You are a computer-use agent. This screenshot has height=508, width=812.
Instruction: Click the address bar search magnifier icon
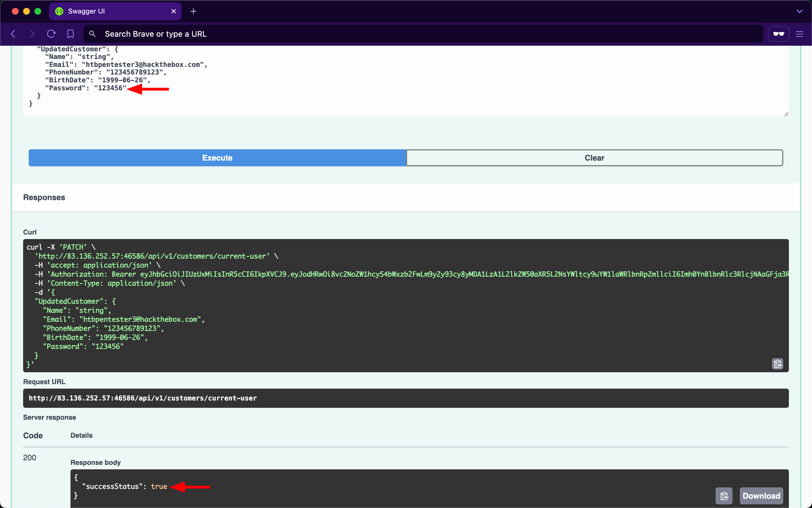click(92, 34)
